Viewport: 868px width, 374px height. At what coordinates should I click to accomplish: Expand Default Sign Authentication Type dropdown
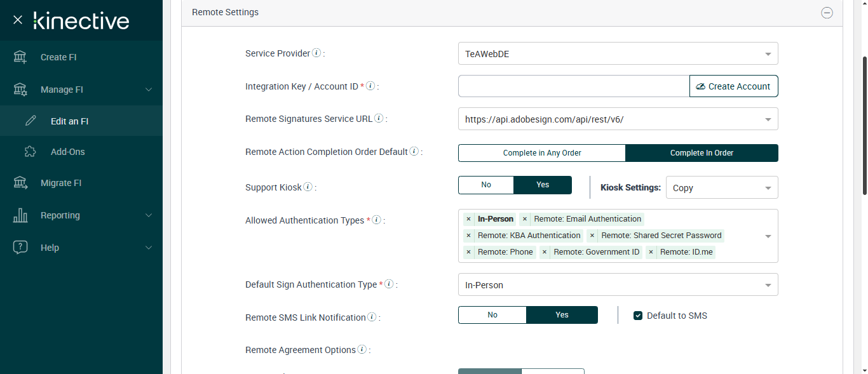point(618,285)
